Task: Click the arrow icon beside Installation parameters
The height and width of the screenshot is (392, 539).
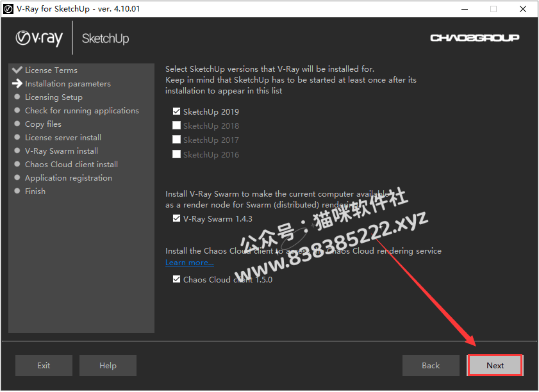Action: pyautogui.click(x=17, y=83)
